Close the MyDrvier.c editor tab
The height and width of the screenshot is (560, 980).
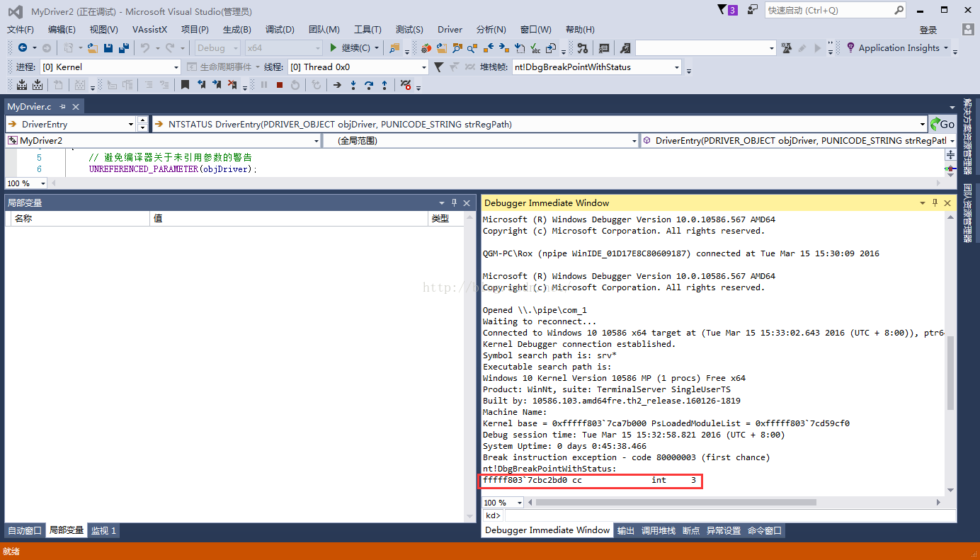(75, 106)
